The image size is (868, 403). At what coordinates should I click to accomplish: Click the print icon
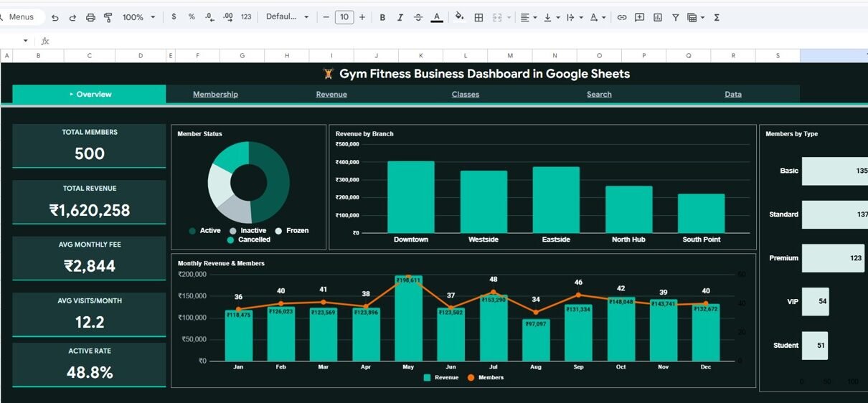click(x=90, y=17)
